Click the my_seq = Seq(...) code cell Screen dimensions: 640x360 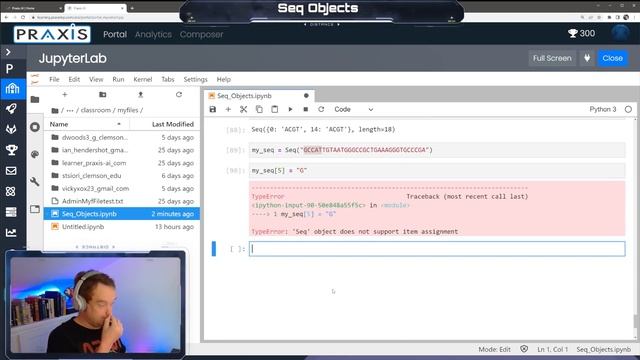(x=437, y=150)
